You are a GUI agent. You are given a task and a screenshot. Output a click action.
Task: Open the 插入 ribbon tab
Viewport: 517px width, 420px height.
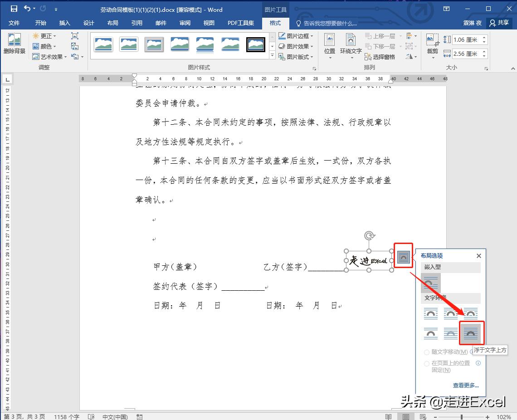pyautogui.click(x=65, y=23)
